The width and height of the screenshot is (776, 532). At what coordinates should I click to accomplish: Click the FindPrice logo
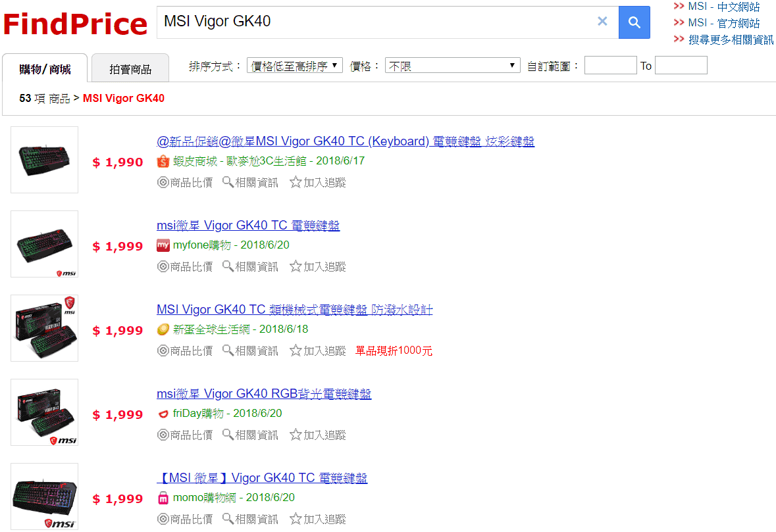pyautogui.click(x=75, y=24)
